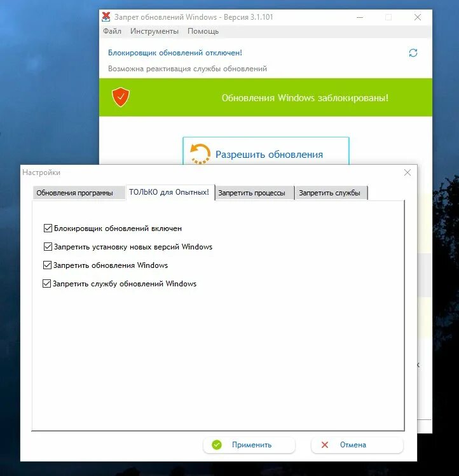This screenshot has height=476, width=459.
Task: Click the Отмена button
Action: tap(357, 445)
